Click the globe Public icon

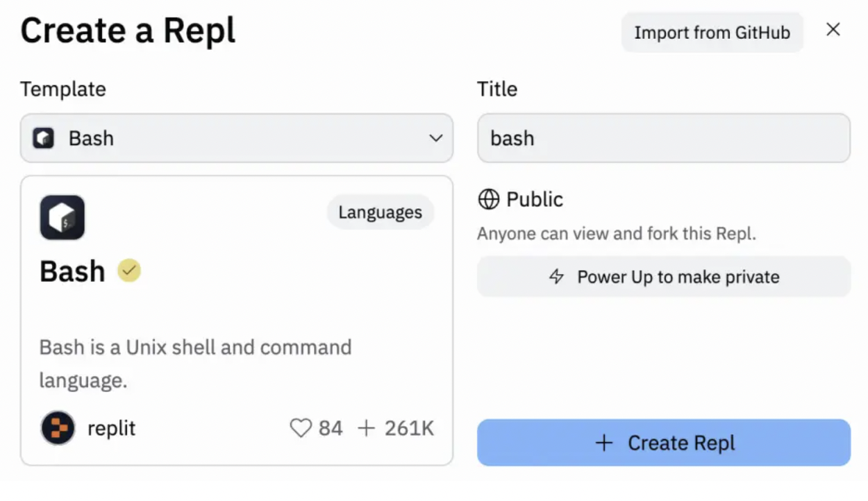pyautogui.click(x=489, y=200)
